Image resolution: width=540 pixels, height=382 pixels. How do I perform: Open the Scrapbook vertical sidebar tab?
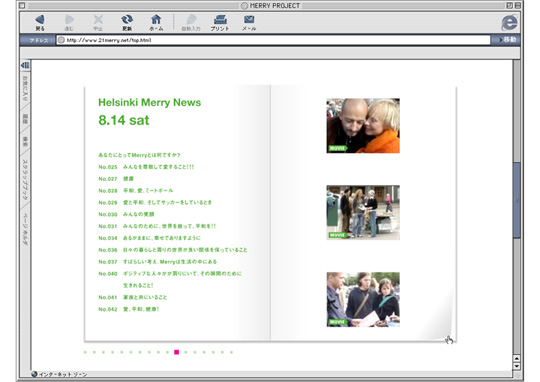click(x=25, y=179)
